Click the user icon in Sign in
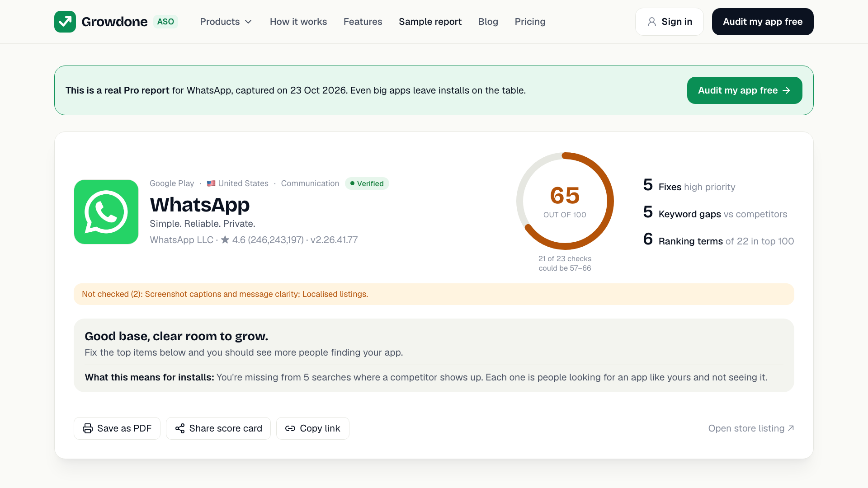 tap(652, 22)
